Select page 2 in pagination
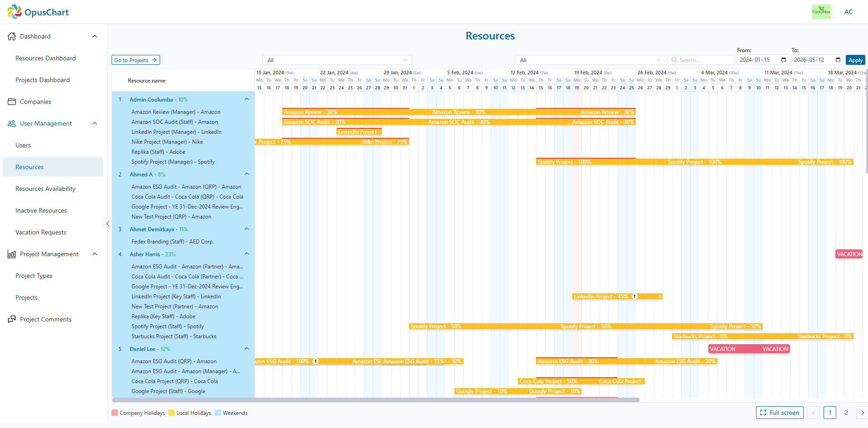The image size is (868, 428). pos(846,413)
